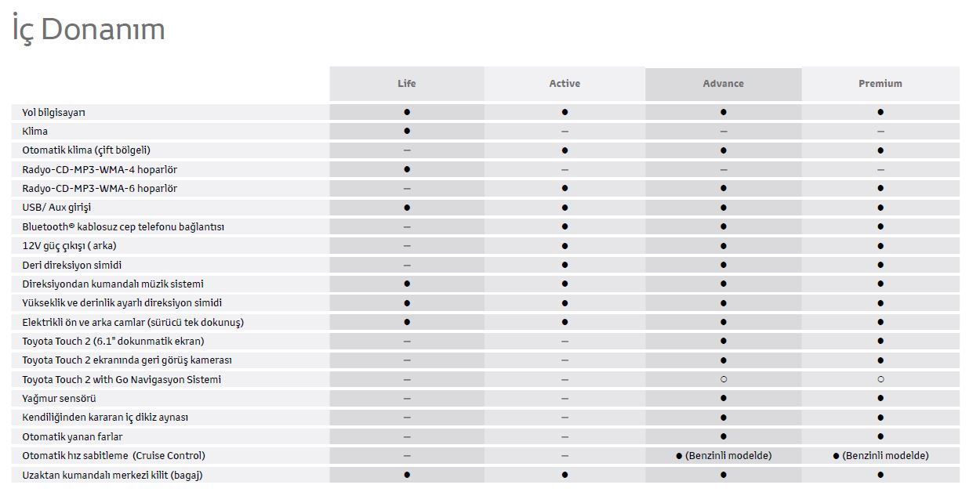The width and height of the screenshot is (980, 492).
Task: Click the Advance trim column header
Action: pos(723,84)
